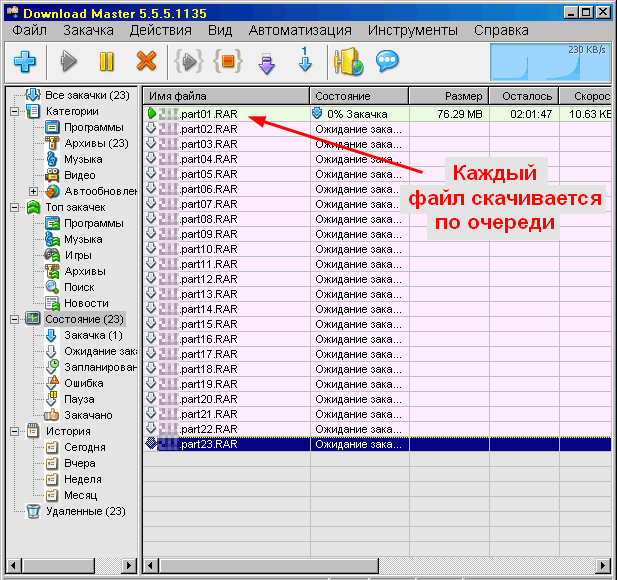Select Месяц under История
Image resolution: width=617 pixels, height=580 pixels.
80,495
